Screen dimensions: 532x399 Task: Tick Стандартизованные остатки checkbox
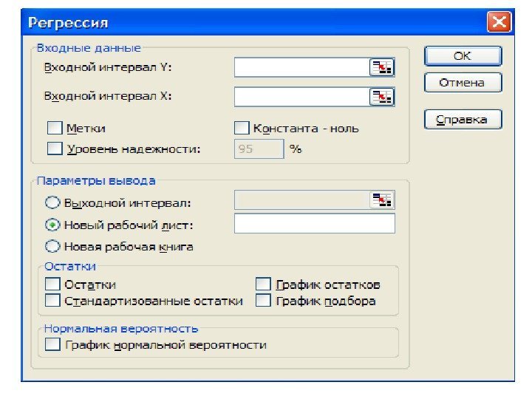(52, 301)
